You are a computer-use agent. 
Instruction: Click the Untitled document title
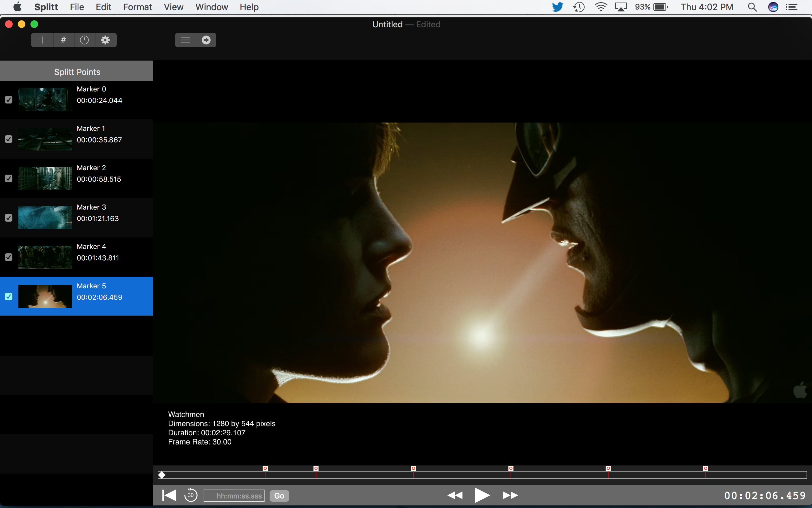[387, 24]
